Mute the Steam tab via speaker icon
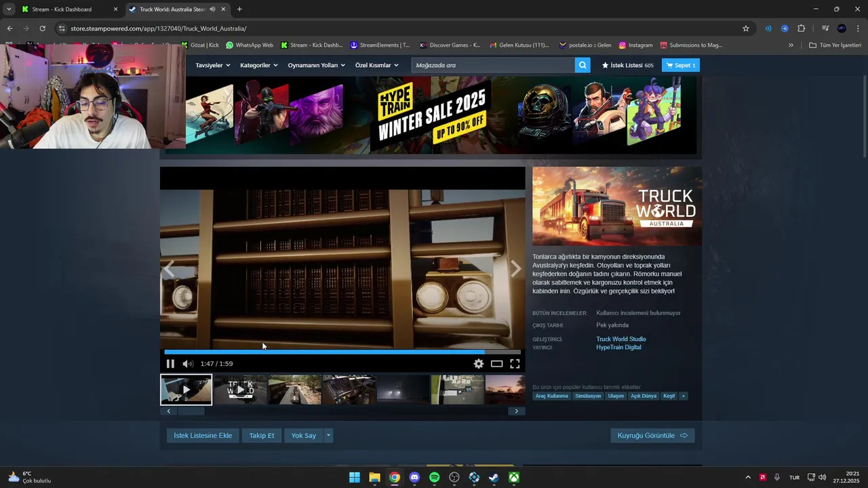This screenshot has height=488, width=868. coord(212,9)
